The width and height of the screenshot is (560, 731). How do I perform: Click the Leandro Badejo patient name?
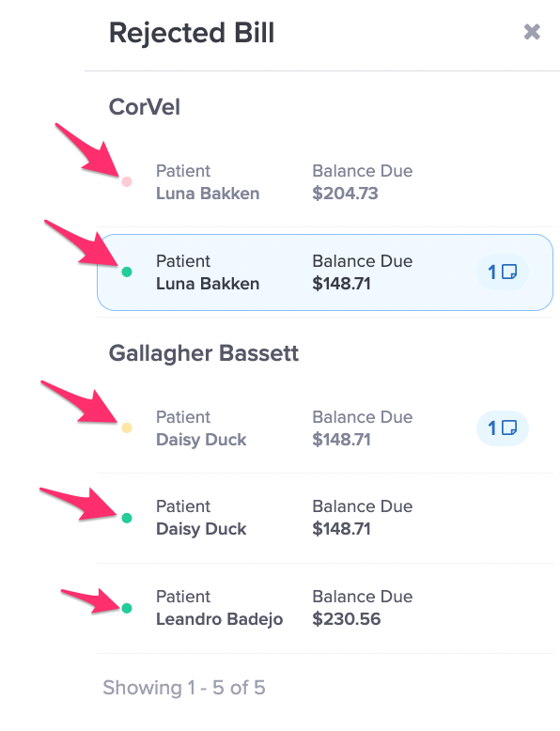[x=219, y=619]
